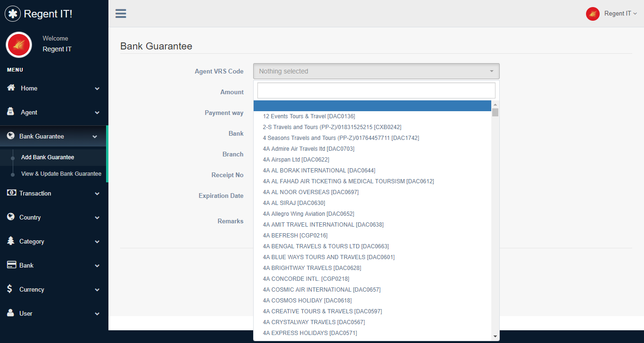Click the dropdown list scroll up arrow

coord(495,104)
